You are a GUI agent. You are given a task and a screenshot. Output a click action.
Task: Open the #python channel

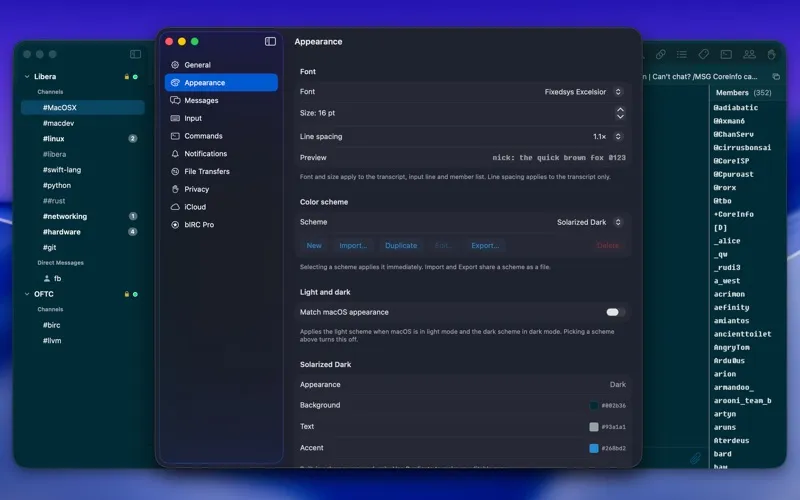[x=83, y=185]
